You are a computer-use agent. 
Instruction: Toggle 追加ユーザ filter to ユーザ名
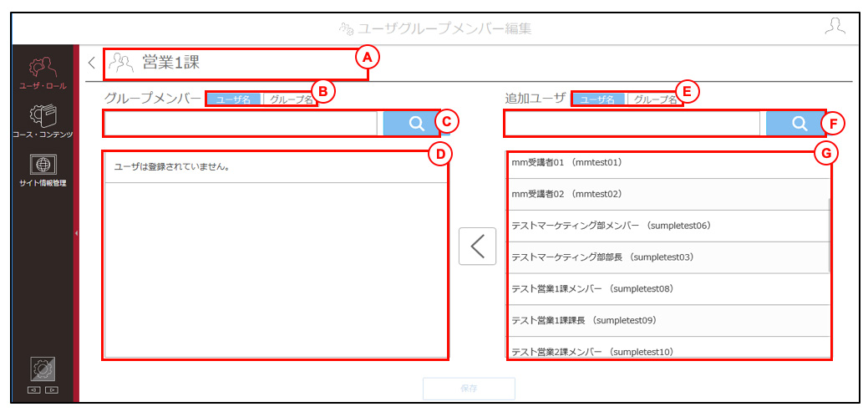click(598, 99)
